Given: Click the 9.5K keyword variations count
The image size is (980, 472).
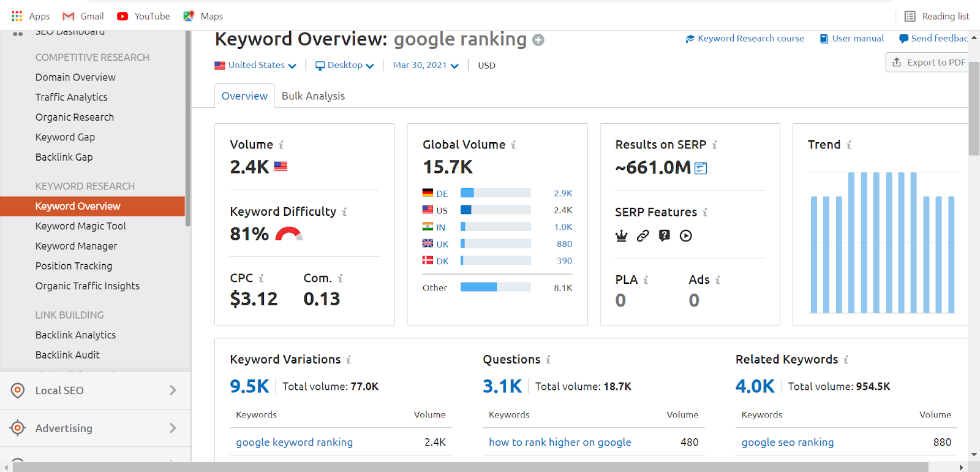Looking at the screenshot, I should (x=249, y=386).
